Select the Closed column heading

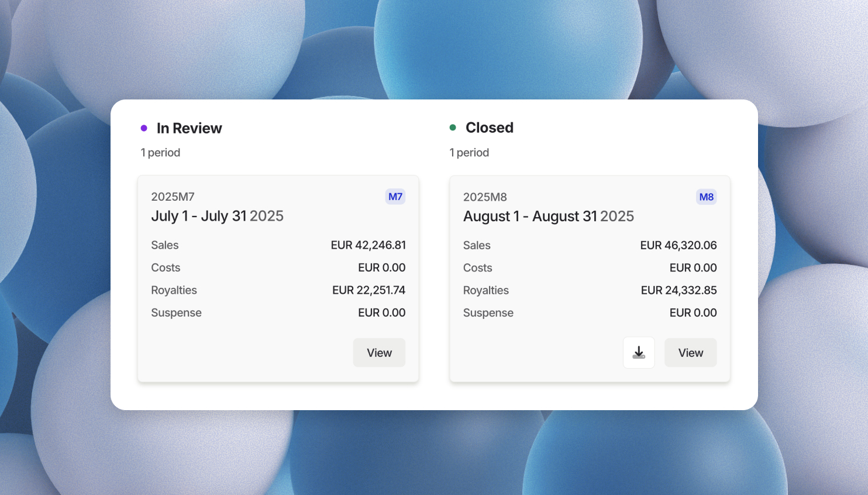click(x=490, y=128)
